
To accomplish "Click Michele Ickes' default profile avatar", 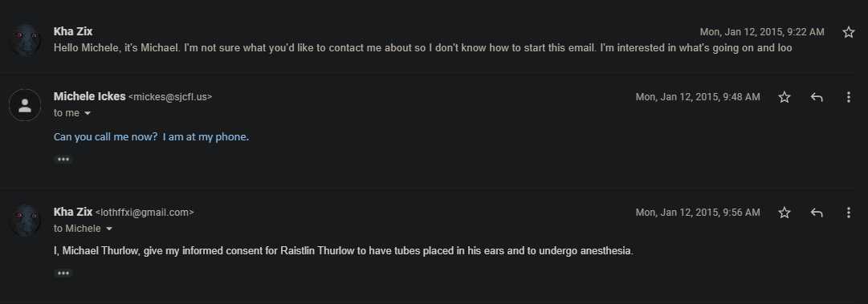I will (x=25, y=105).
